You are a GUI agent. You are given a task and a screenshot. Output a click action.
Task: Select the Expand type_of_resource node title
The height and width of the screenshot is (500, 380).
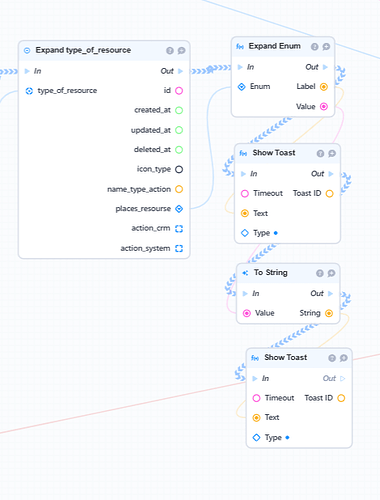click(x=83, y=50)
